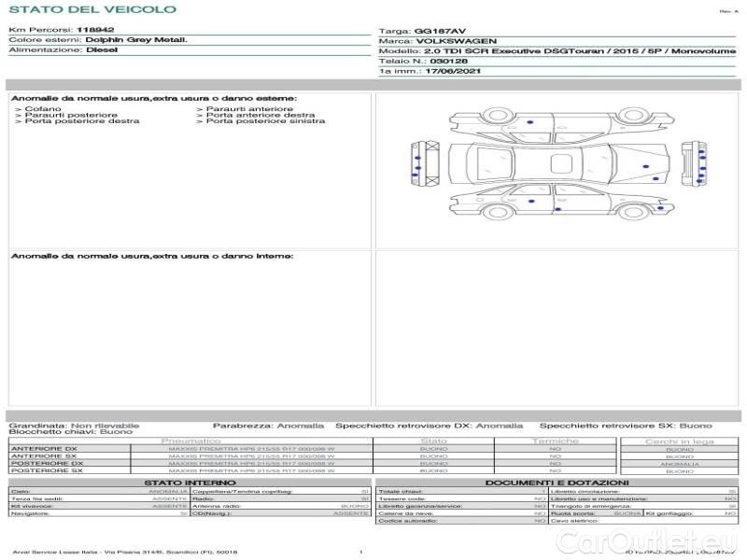Viewport: 747px width, 560px height.
Task: Click the upper side-view car diagram
Action: 562,125
